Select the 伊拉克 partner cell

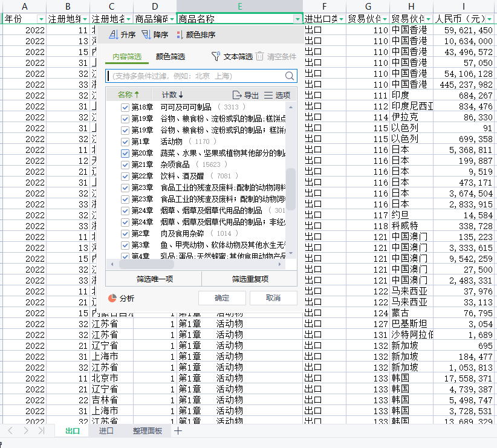[x=411, y=117]
